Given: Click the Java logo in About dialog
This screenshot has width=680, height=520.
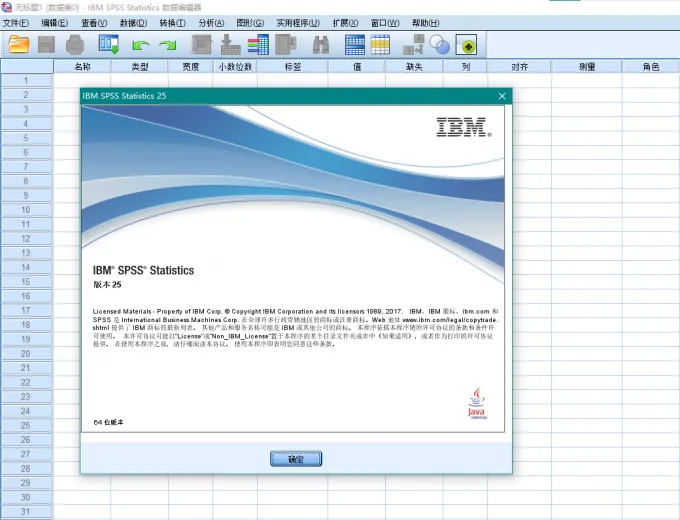Looking at the screenshot, I should [x=477, y=403].
